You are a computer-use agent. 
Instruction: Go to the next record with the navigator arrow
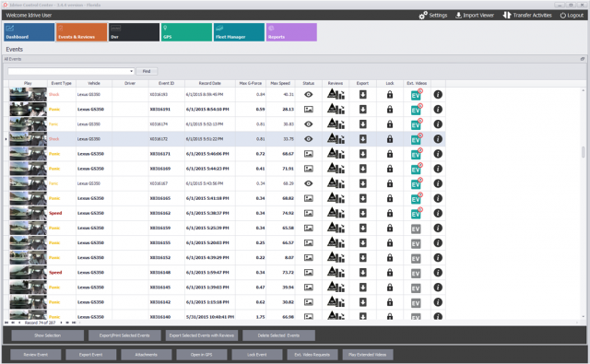tap(62, 323)
